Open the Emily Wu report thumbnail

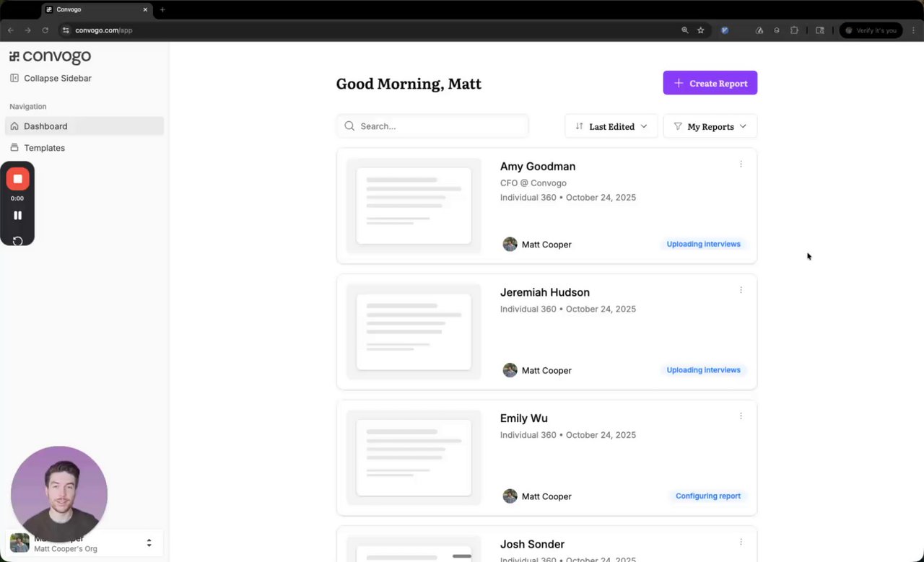(414, 457)
